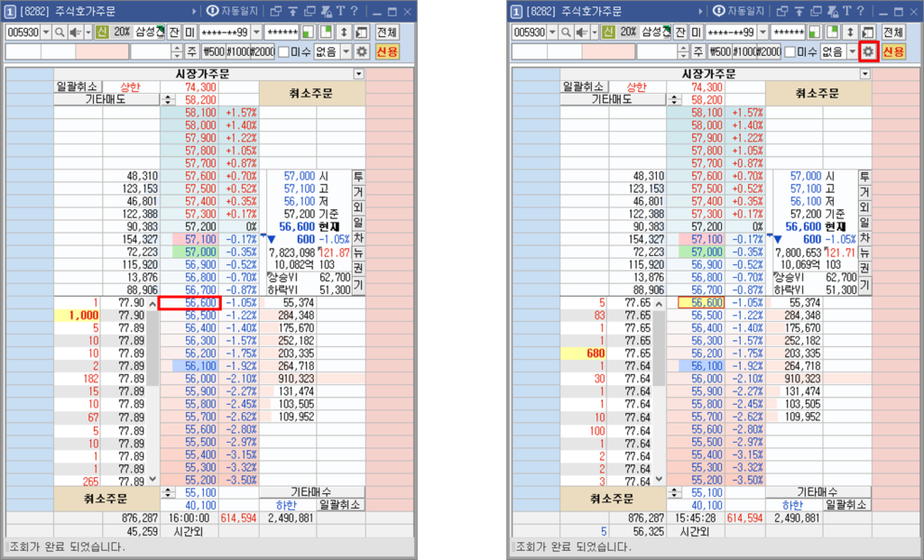Click the speaker sound icon in left window
924x560 pixels.
tap(76, 32)
